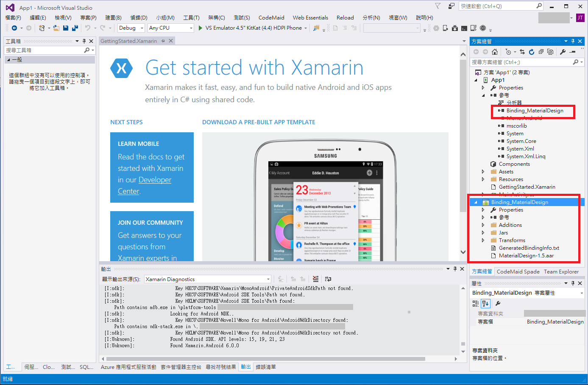
Task: Click the Open File folder icon
Action: click(x=56, y=28)
